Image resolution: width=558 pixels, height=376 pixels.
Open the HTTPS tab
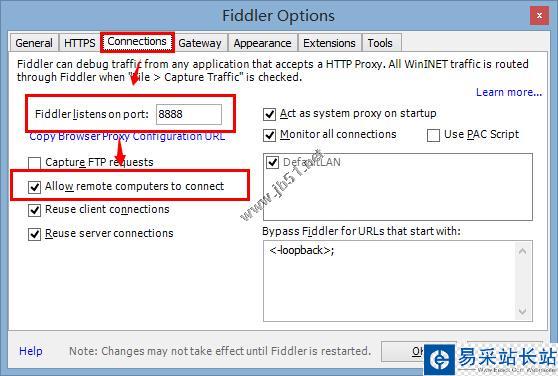[80, 43]
